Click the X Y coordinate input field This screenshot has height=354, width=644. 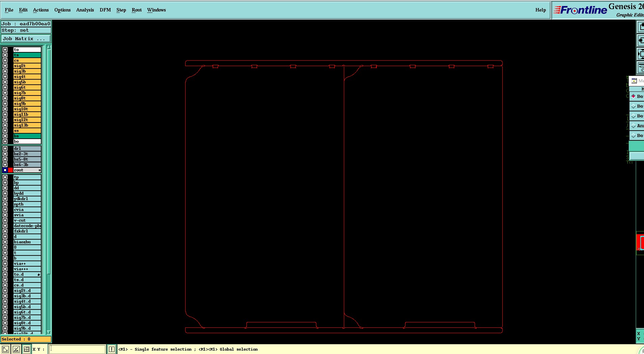pyautogui.click(x=77, y=349)
